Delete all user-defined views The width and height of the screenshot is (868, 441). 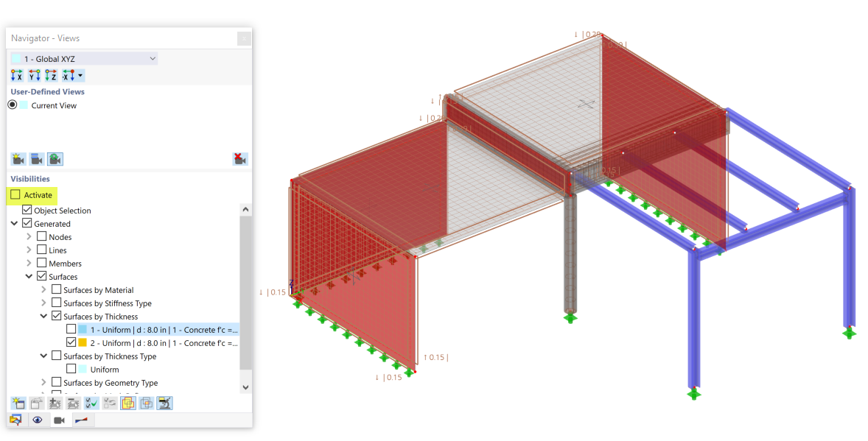coord(239,158)
